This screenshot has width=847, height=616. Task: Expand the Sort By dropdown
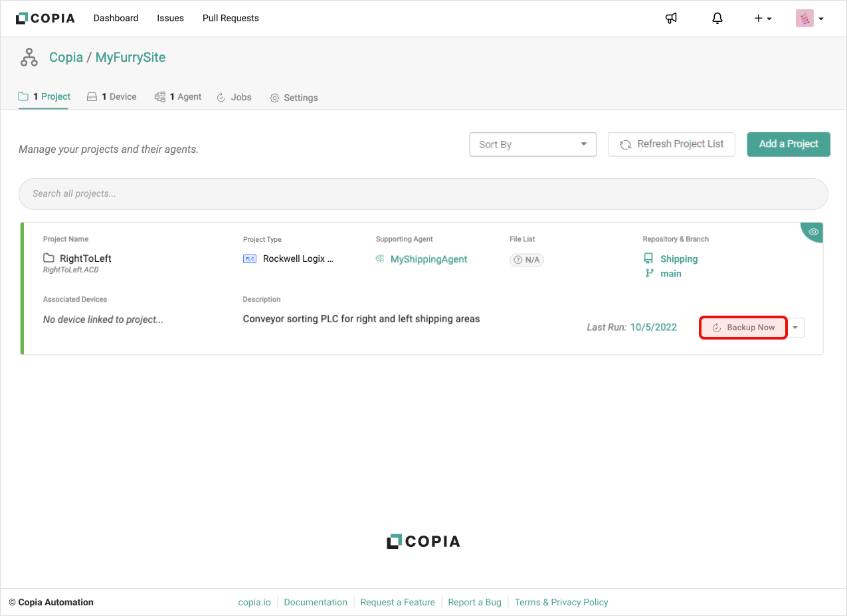click(x=533, y=144)
